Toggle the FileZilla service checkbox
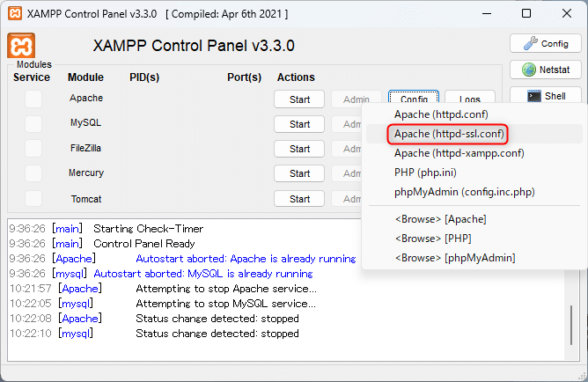Screen dimensions: 588x382 click(33, 149)
